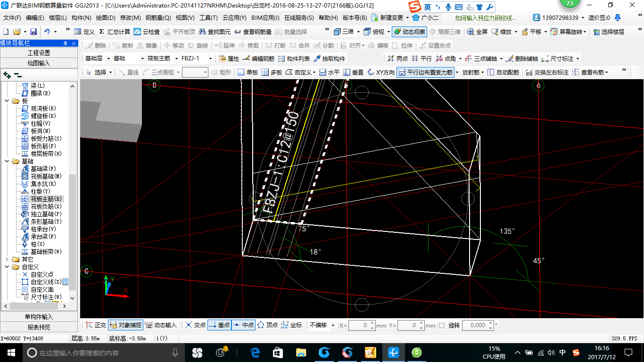The image size is (644, 362).
Task: Select 单板 single slab mode
Action: [248, 72]
